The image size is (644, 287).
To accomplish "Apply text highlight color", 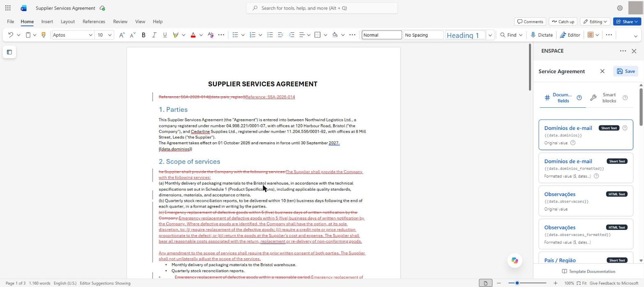I will 176,35.
